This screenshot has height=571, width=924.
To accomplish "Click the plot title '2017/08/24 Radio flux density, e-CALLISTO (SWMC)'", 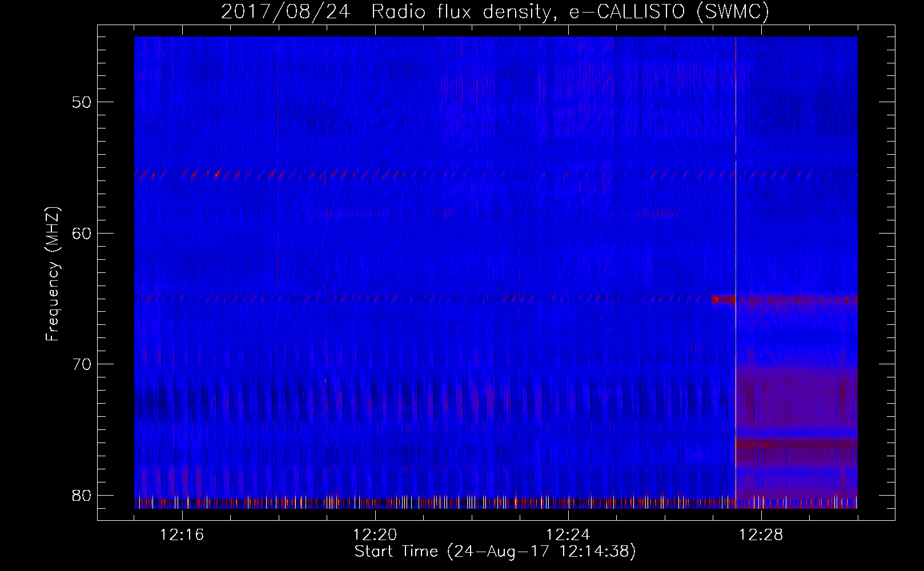I will point(495,11).
